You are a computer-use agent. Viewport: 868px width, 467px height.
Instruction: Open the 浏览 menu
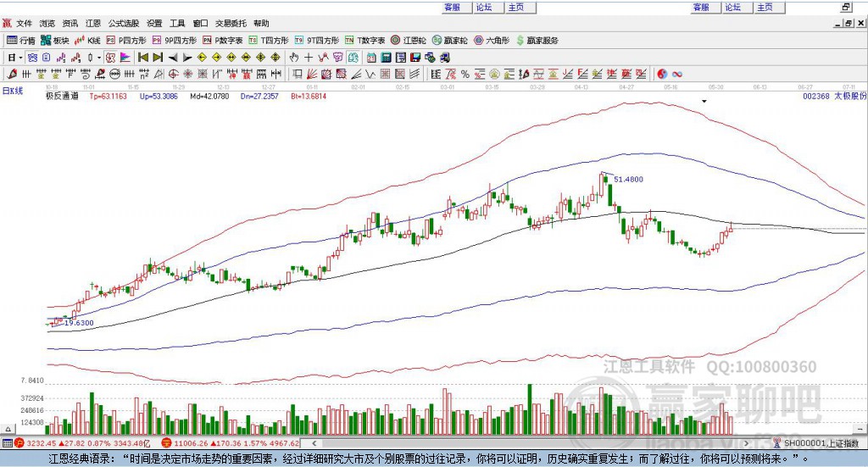47,23
